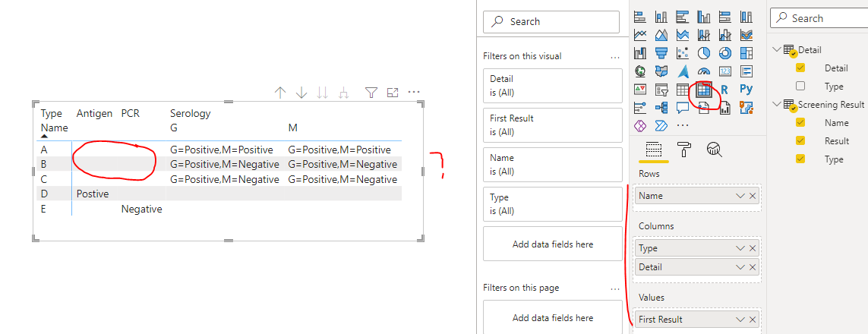Select the Pie chart visual
868x334 pixels.
[704, 53]
